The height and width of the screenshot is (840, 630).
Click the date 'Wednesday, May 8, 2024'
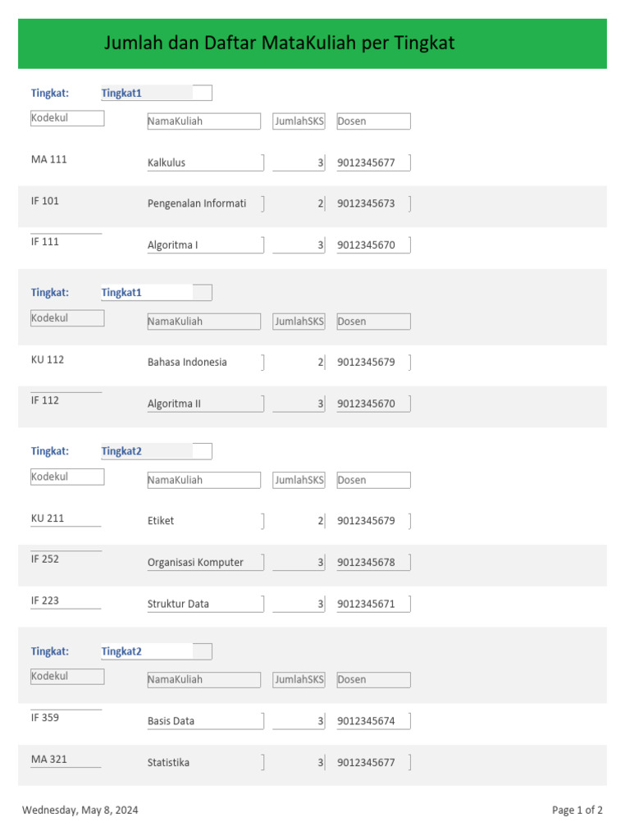[80, 810]
